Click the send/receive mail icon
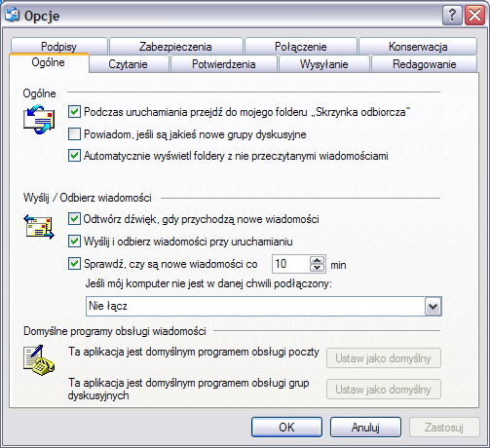Screen dimensions: 490x448 [39, 227]
